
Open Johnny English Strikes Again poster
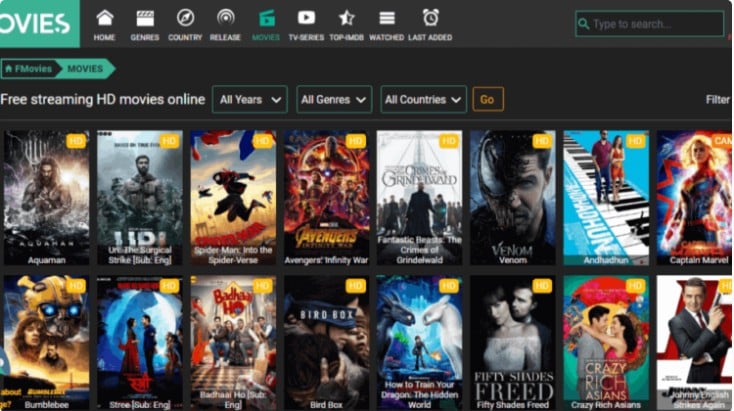(x=695, y=343)
